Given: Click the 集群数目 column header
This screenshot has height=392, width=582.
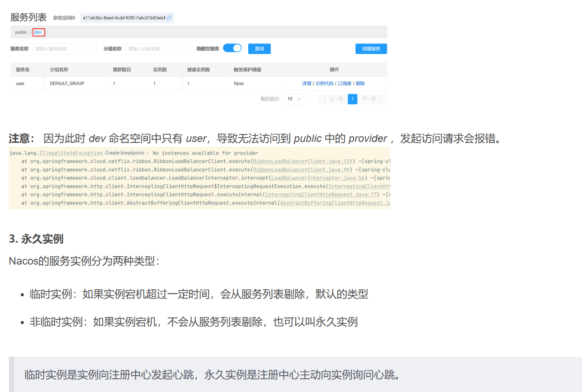Looking at the screenshot, I should [122, 70].
